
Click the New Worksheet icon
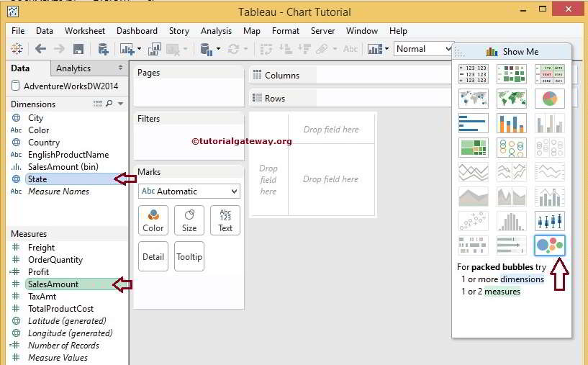[127, 49]
